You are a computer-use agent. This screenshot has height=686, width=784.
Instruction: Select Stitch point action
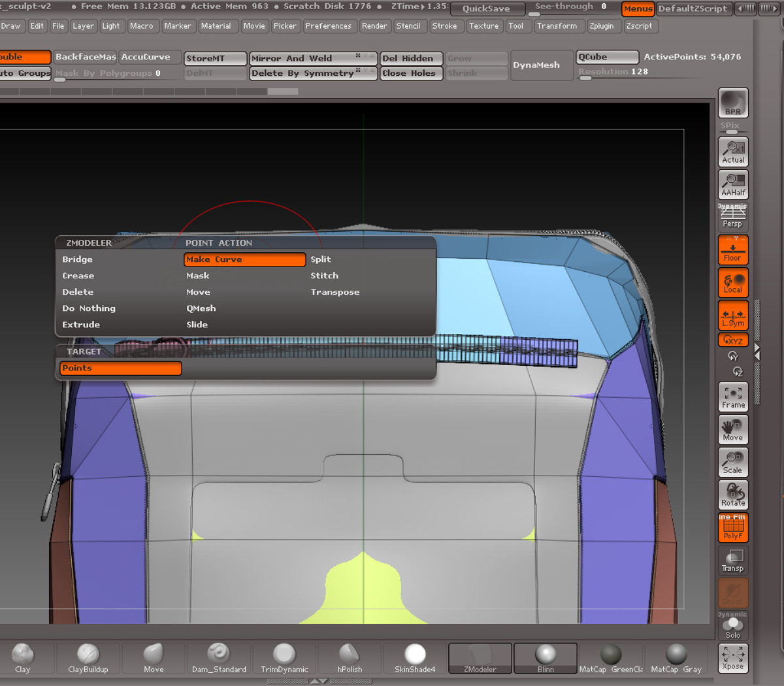325,276
